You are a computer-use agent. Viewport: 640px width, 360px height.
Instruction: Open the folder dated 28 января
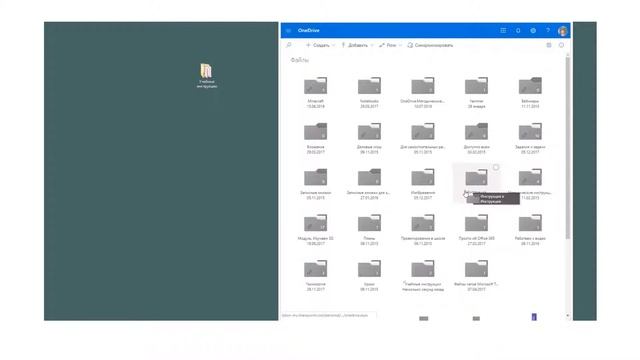pos(476,86)
